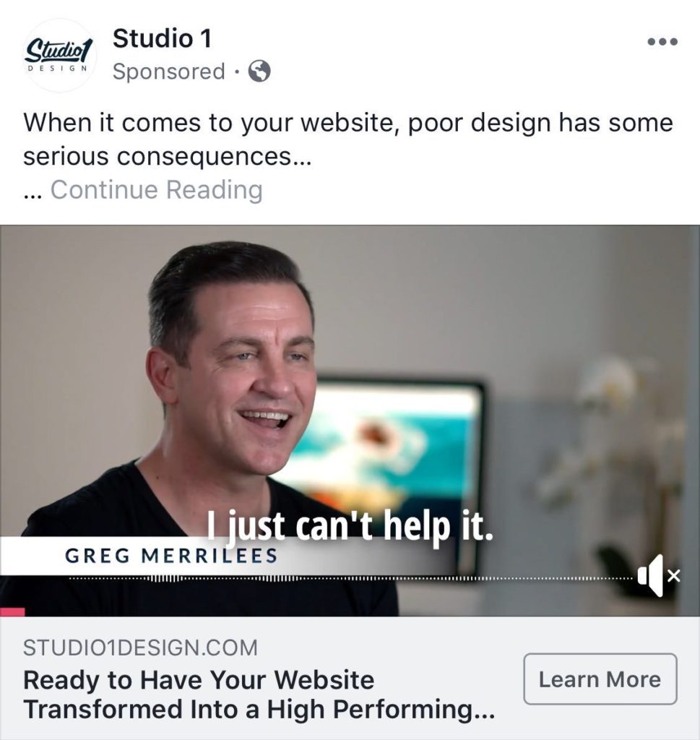Click the Learn More button

pos(600,679)
